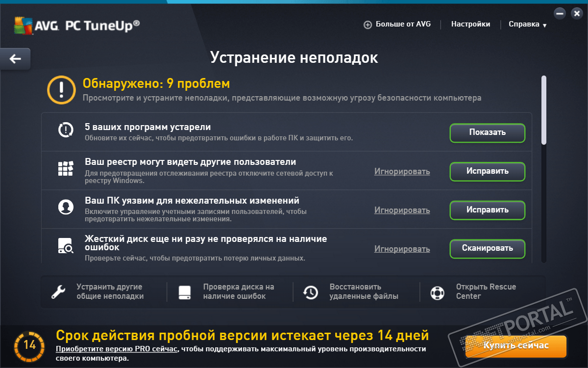Click the user account icon for ПК уязвим

65,208
